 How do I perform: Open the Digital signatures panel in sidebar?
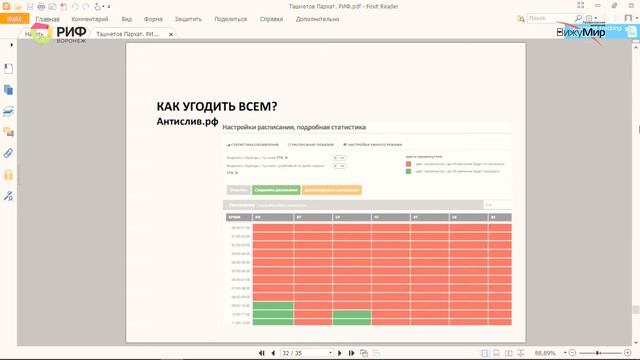coord(9,196)
